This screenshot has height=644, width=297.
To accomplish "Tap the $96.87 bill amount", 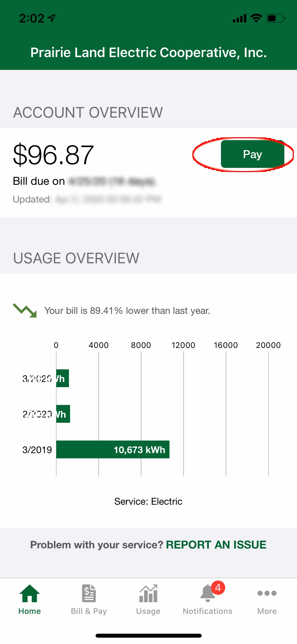I will pos(53,155).
